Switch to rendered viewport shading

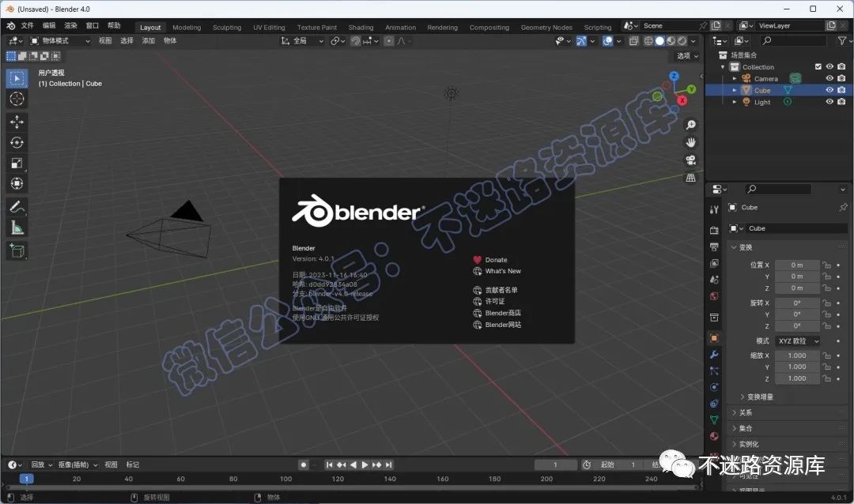(x=682, y=41)
